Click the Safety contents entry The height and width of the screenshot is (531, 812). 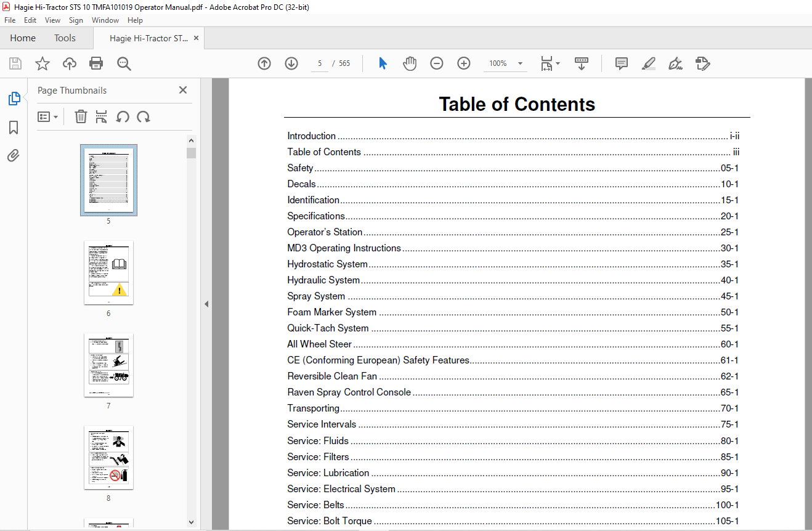point(513,168)
